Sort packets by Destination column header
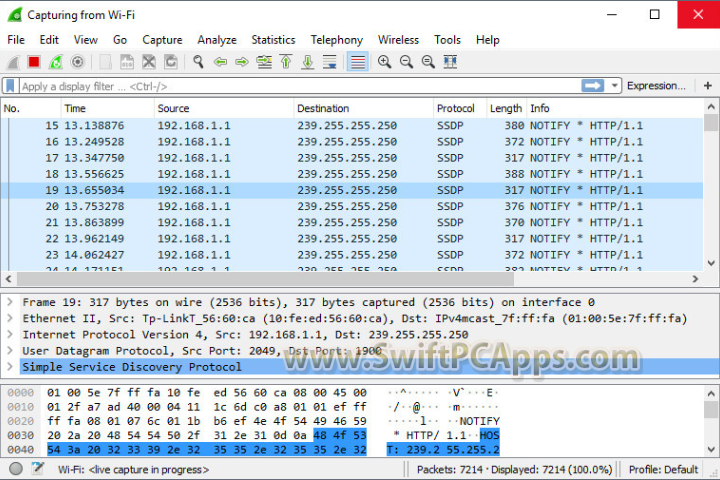Screen dimensions: 720x480 [363, 108]
